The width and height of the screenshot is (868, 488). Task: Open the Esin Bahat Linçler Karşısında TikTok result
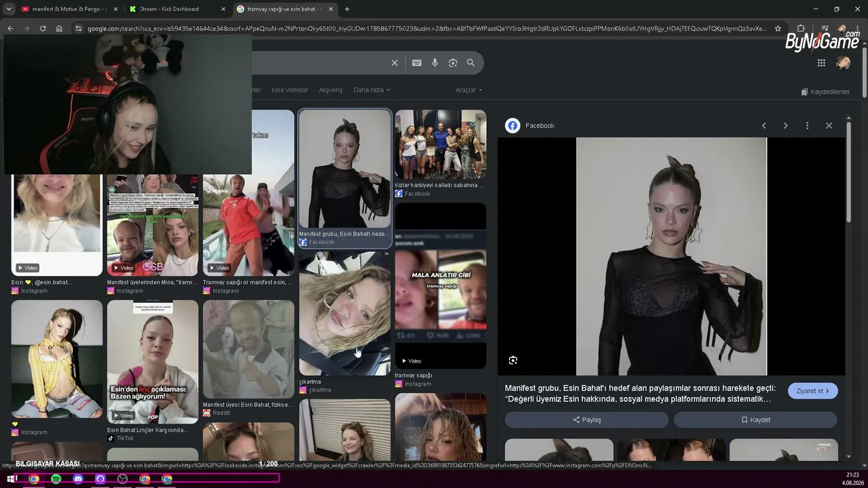coord(153,362)
